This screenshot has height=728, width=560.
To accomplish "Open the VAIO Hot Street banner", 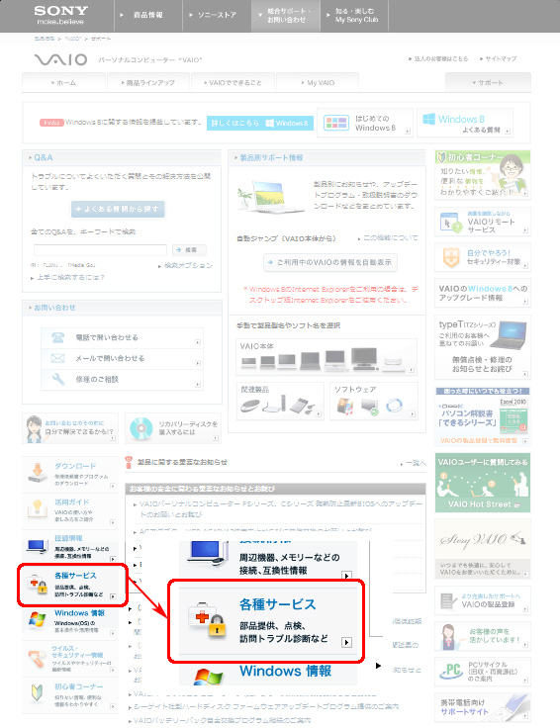I will click(x=483, y=483).
